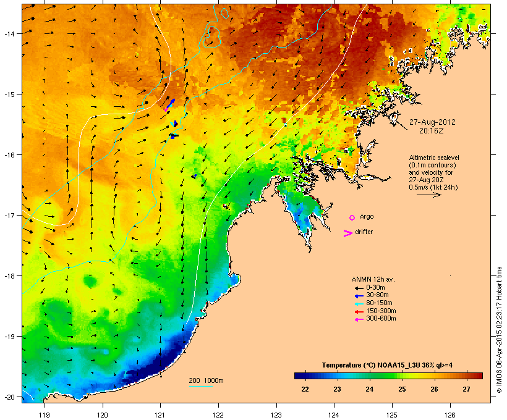Click the Argo legend label
507x420 pixels.
tap(367, 216)
